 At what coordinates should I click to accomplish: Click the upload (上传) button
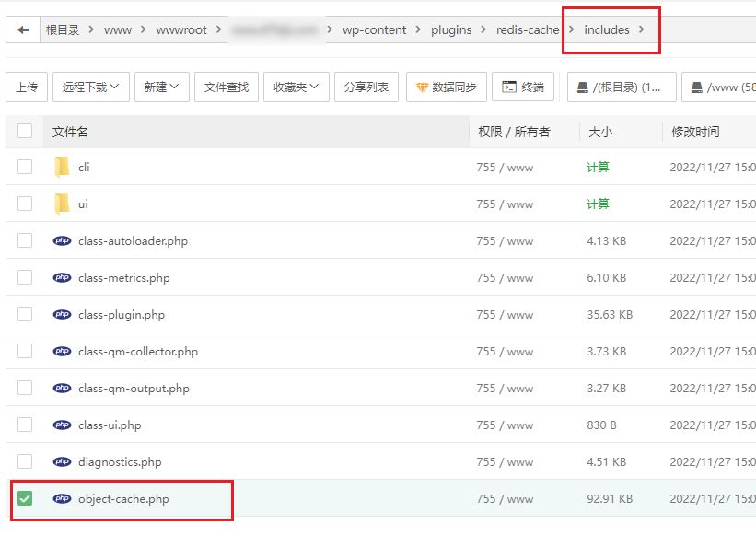27,87
